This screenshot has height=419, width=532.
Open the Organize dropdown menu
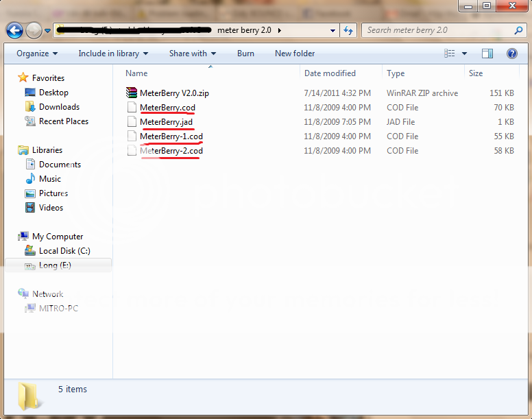point(37,53)
